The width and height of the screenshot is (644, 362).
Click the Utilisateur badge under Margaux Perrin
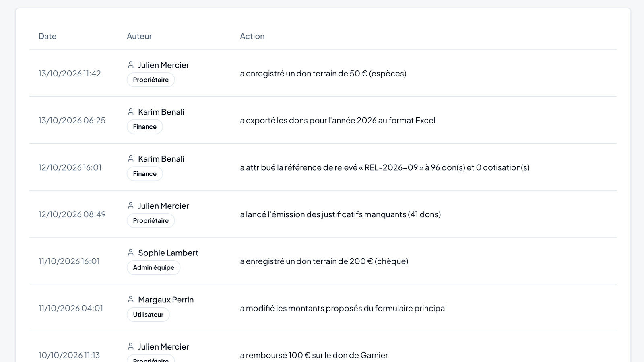tap(148, 315)
